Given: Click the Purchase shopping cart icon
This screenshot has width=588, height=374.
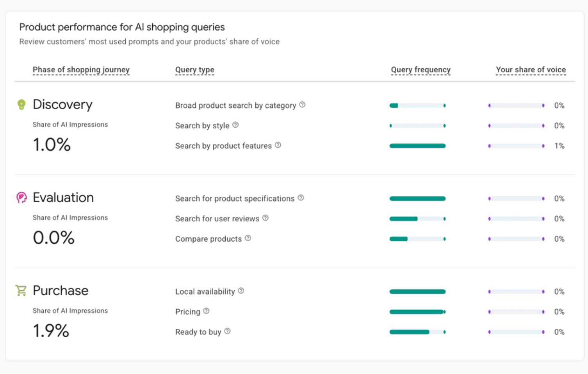Looking at the screenshot, I should (21, 290).
